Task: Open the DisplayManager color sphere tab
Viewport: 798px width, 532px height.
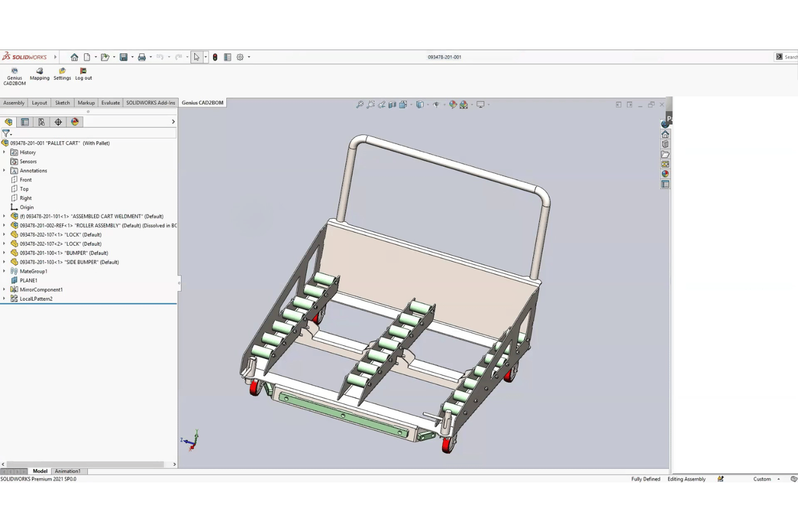Action: [75, 122]
